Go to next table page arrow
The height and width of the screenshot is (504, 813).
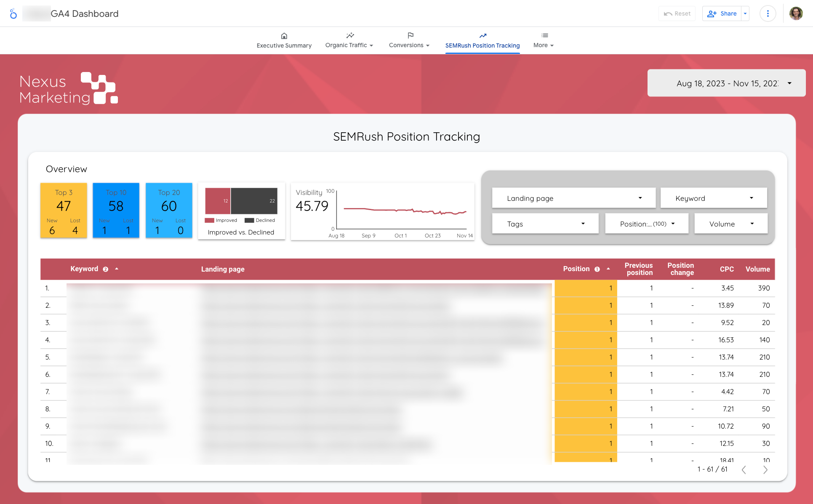pyautogui.click(x=765, y=469)
